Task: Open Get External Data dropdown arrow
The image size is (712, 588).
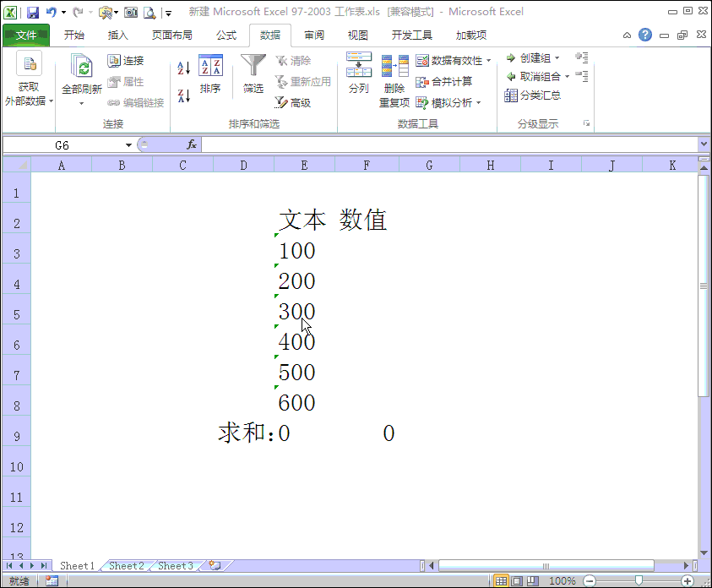Action: click(x=51, y=101)
